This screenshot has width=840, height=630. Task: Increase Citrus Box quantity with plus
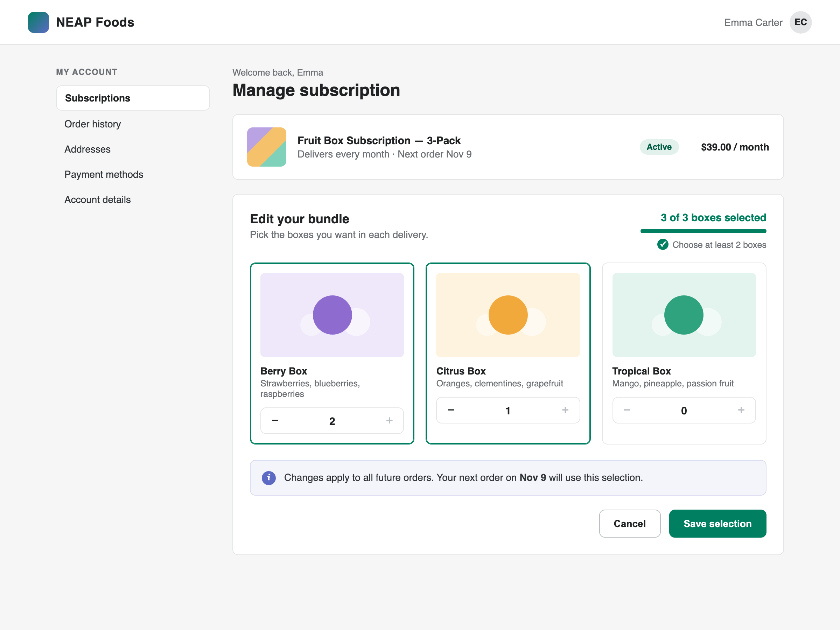pos(565,410)
